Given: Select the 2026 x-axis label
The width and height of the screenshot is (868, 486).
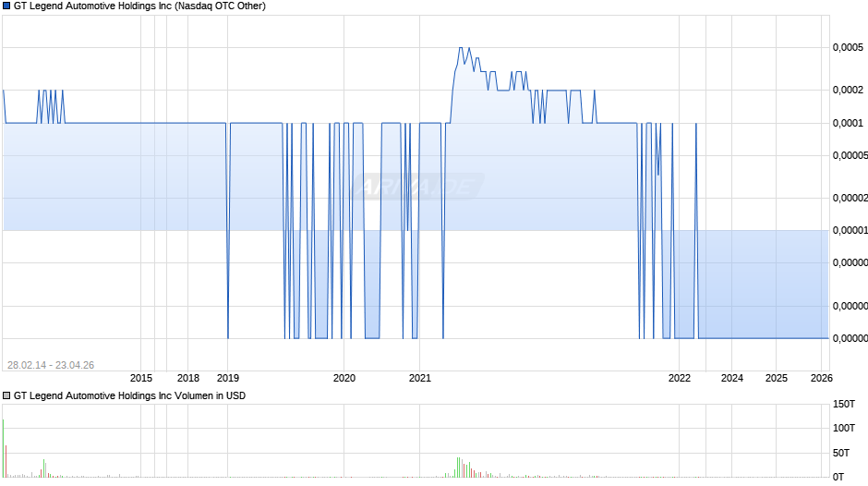Looking at the screenshot, I should (822, 378).
